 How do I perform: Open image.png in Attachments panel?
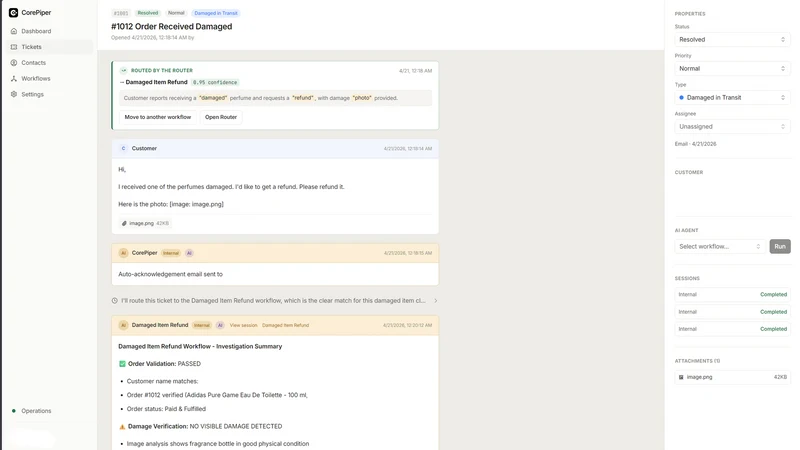[732, 377]
